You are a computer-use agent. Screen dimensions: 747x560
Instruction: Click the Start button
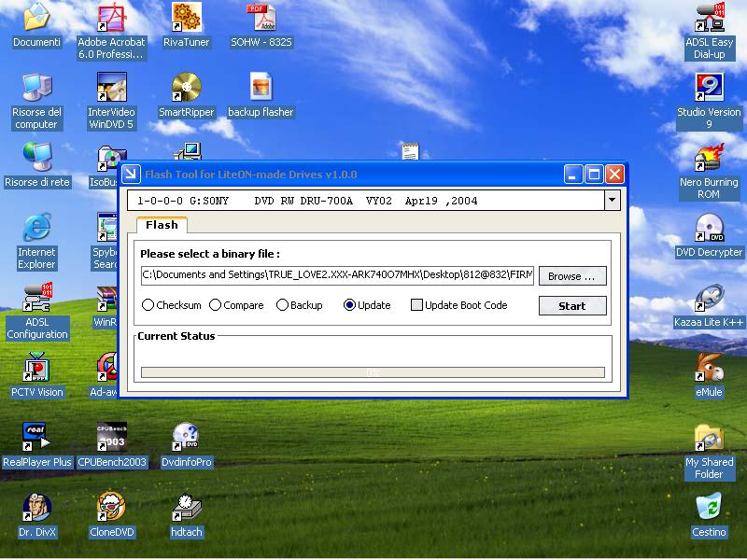(572, 306)
